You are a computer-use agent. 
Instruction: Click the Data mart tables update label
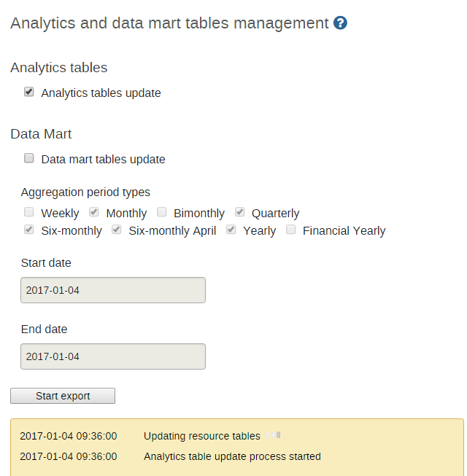103,159
